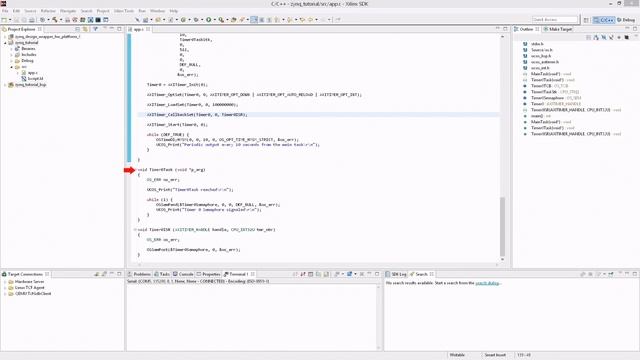The height and width of the screenshot is (360, 640).
Task: Click the Sort icon in Outline toolbar
Action: pyautogui.click(x=596, y=38)
